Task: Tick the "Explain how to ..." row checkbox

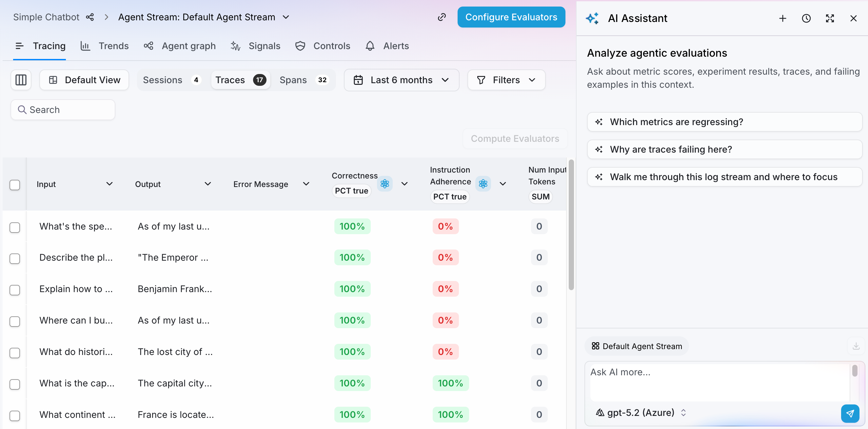Action: point(15,290)
